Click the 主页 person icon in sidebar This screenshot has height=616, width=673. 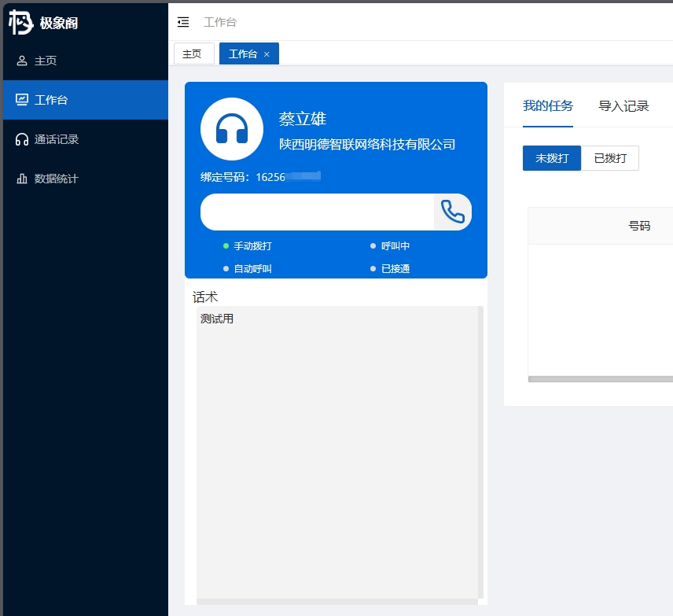point(22,61)
